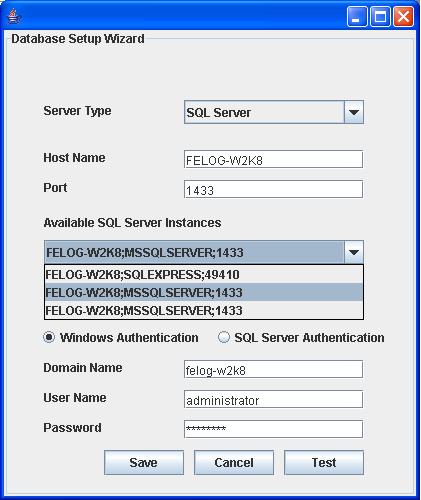Collapse the SQL Server Instances dropdown arrow
Viewport: 421px width, 500px height.
[x=354, y=252]
